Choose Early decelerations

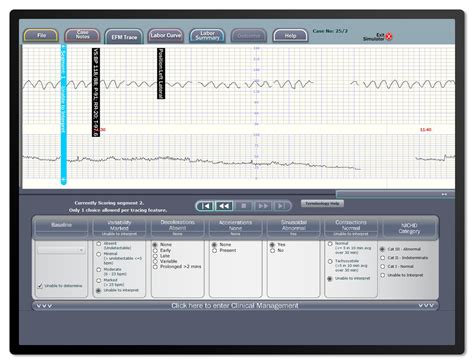click(x=155, y=250)
